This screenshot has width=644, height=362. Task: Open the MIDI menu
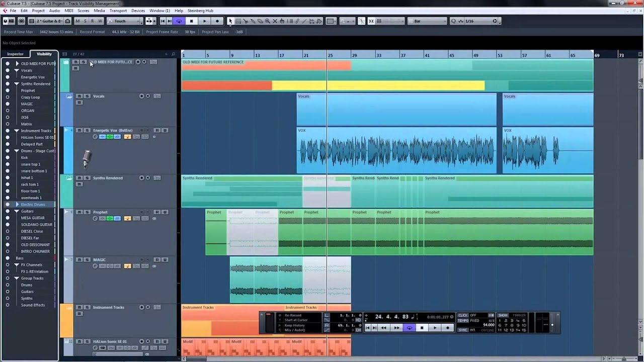[69, 11]
